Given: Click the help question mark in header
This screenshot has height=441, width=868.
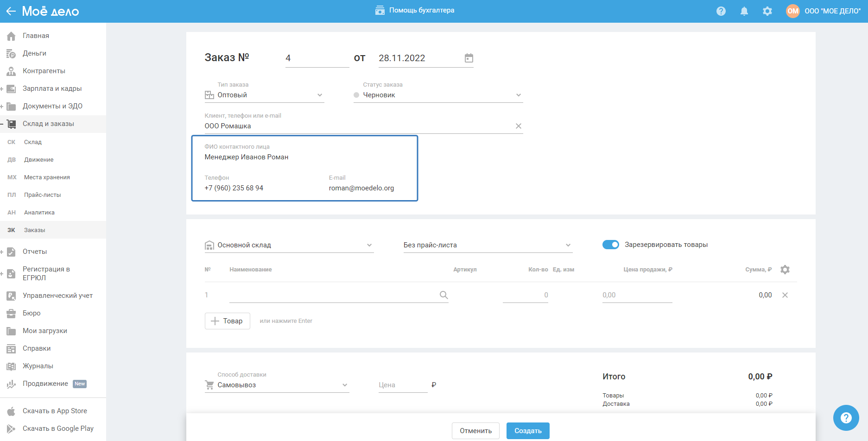Looking at the screenshot, I should 721,11.
